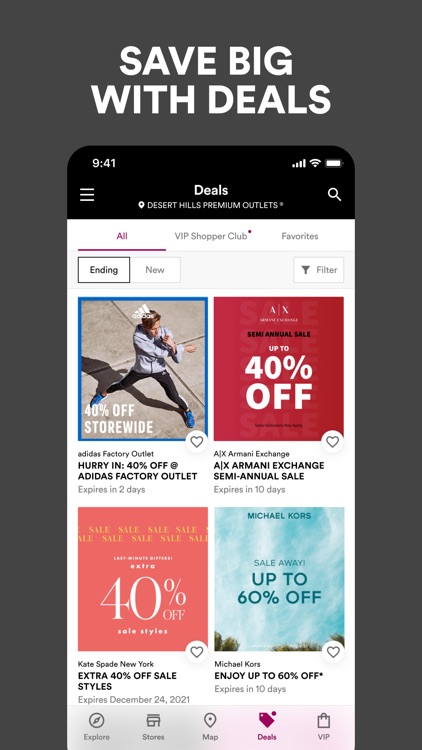Go to the Stores icon
The width and height of the screenshot is (422, 750).
click(153, 720)
